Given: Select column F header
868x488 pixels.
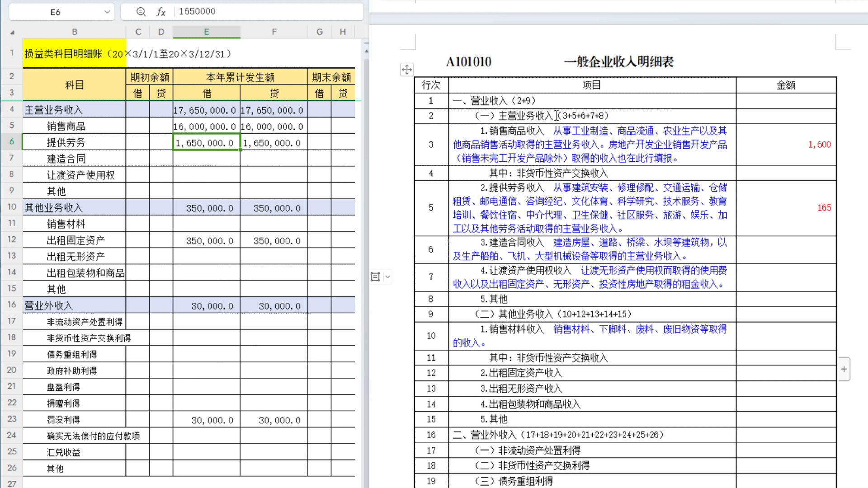Looking at the screenshot, I should point(274,32).
